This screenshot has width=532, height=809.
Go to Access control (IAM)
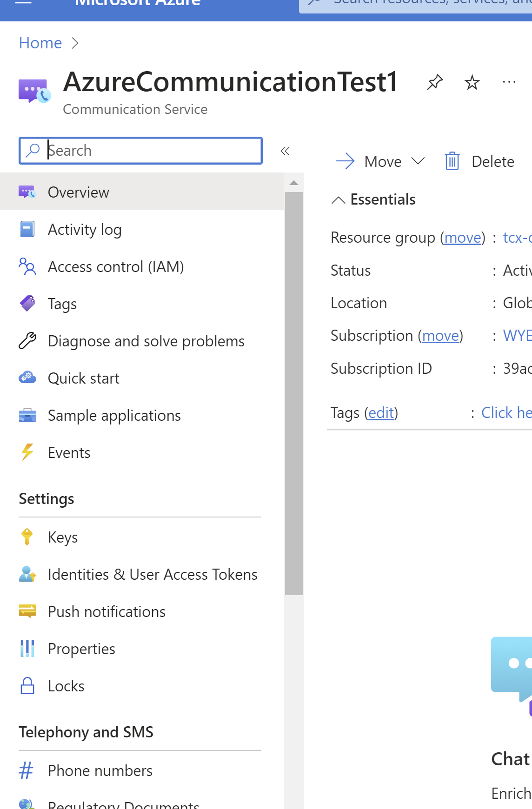[142, 266]
